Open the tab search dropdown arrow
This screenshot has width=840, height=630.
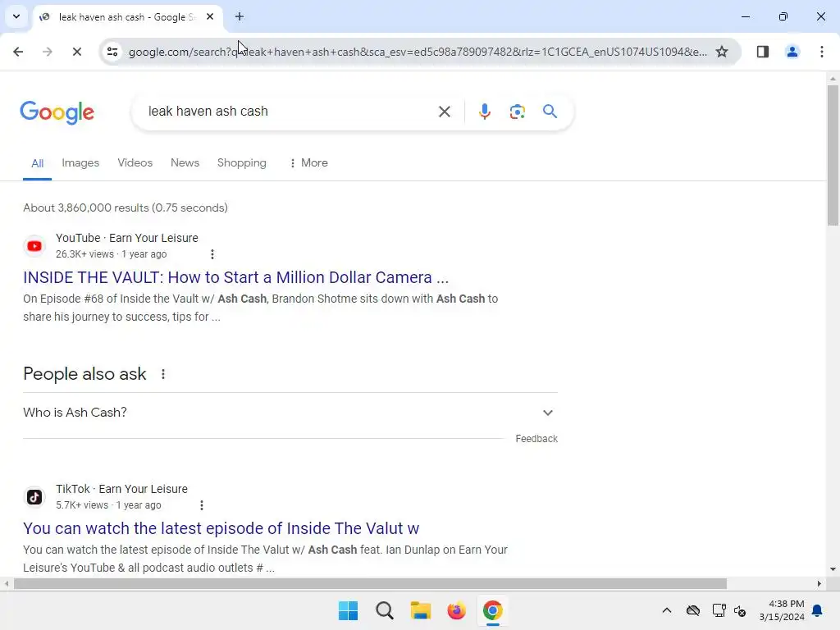[16, 16]
